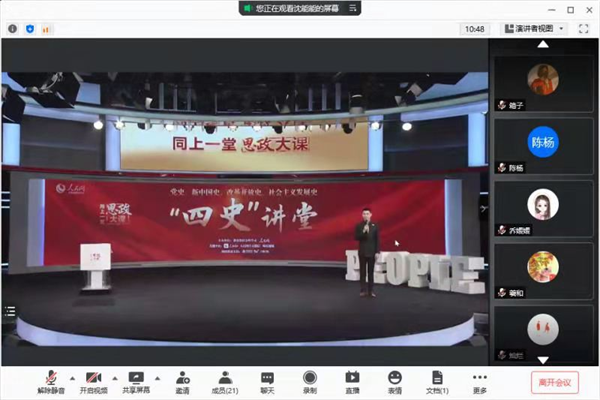
Task: Expand audio options arrow beside 解除静音
Action: [x=71, y=377]
